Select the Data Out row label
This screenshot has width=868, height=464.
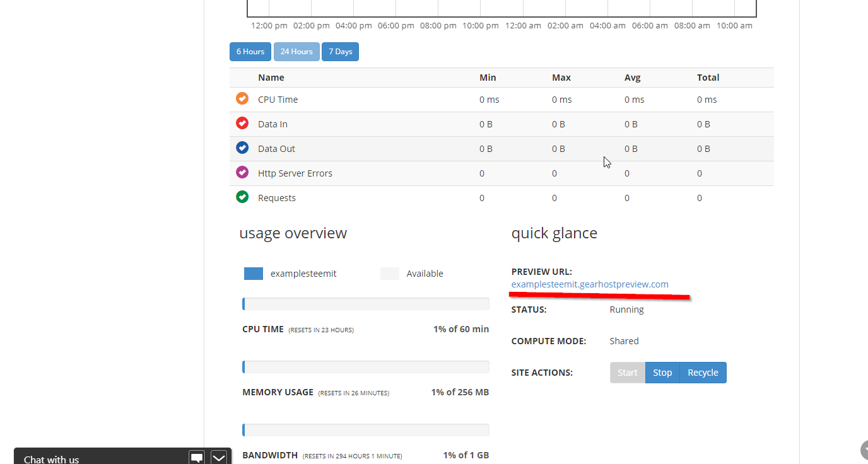pos(276,149)
